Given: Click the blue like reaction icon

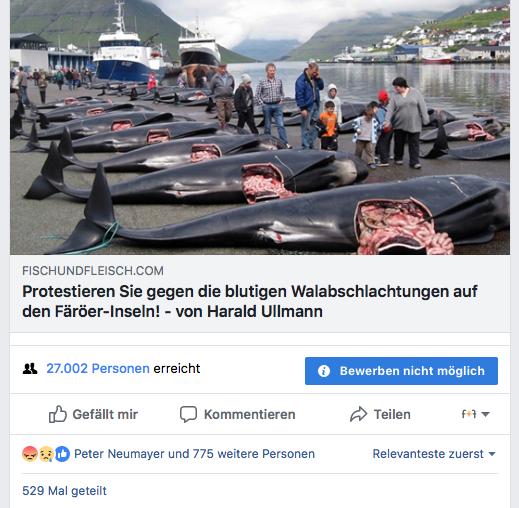Looking at the screenshot, I should (x=62, y=454).
